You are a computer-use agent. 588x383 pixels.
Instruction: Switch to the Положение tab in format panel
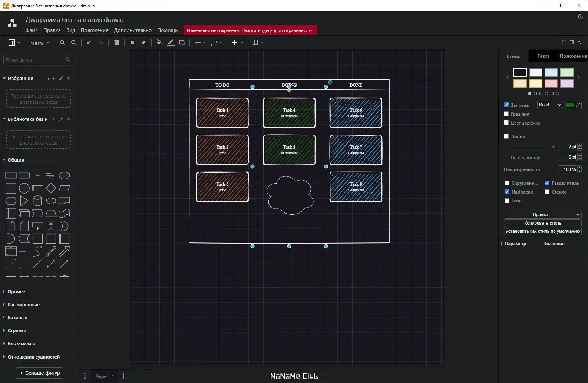[x=573, y=56]
